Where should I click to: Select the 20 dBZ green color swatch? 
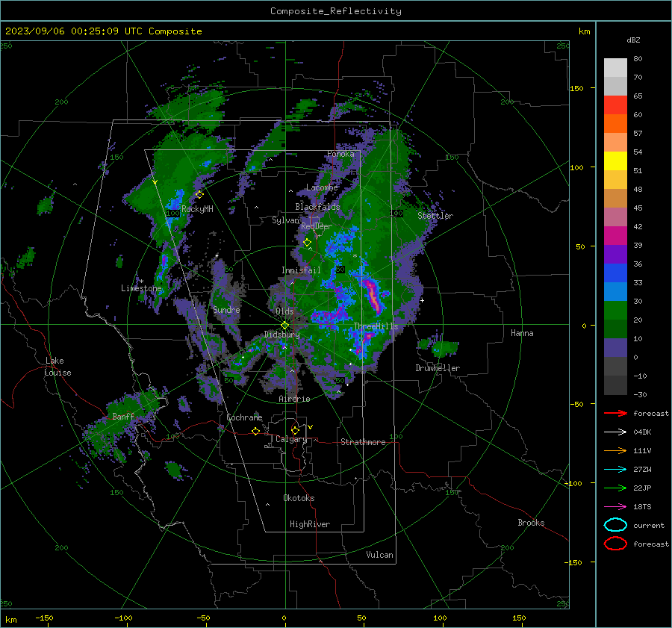point(615,310)
